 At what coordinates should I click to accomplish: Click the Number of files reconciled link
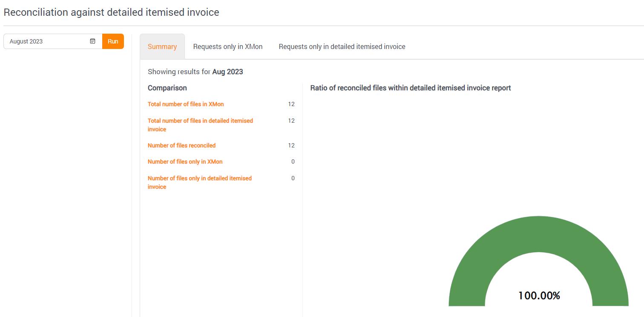click(181, 145)
